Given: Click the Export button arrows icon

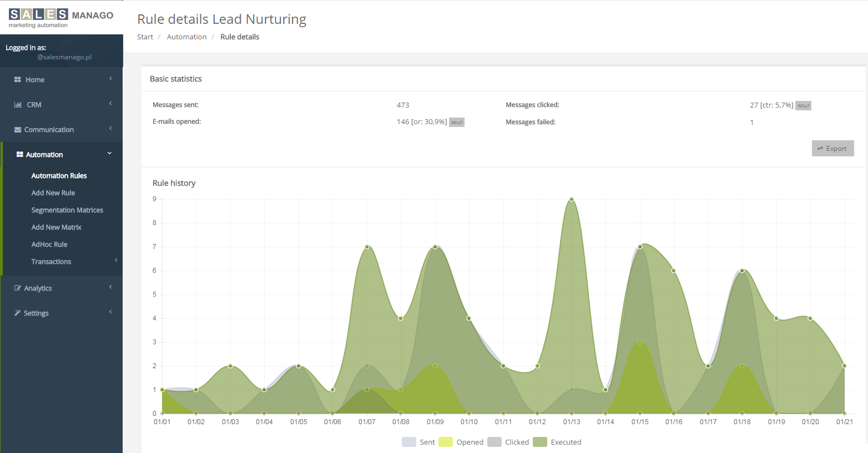Looking at the screenshot, I should [x=820, y=149].
